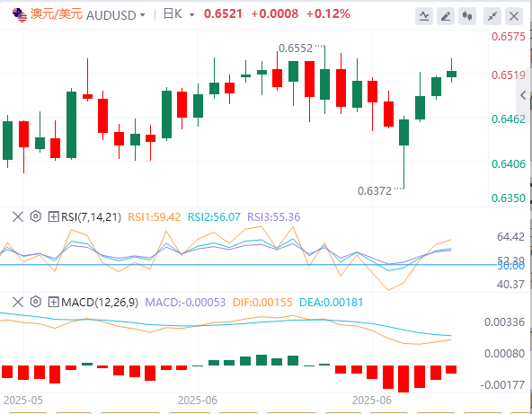
Task: Click the MACD(12,26,9) label
Action: point(100,302)
